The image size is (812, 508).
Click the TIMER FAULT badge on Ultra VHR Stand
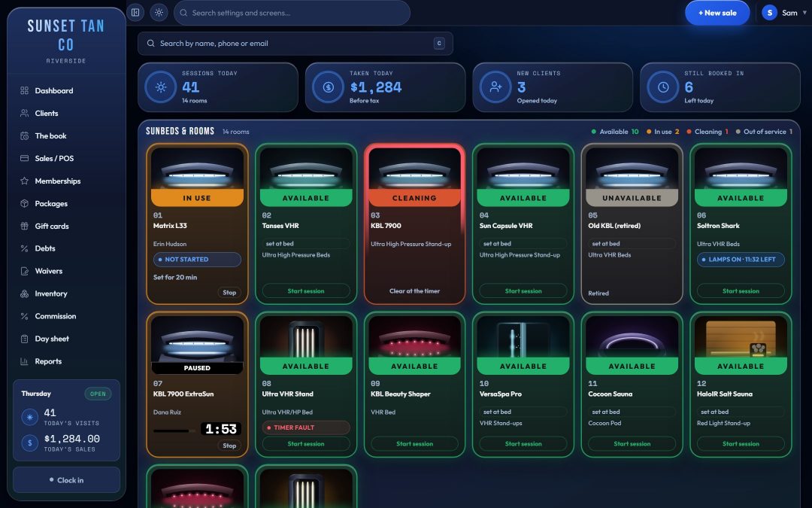pos(306,427)
